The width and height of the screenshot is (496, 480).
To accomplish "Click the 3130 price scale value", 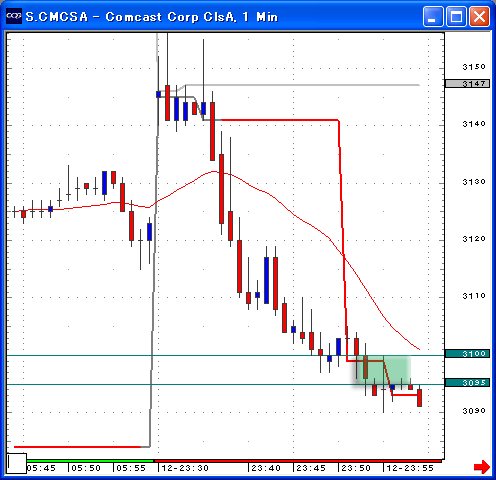I will (x=474, y=182).
